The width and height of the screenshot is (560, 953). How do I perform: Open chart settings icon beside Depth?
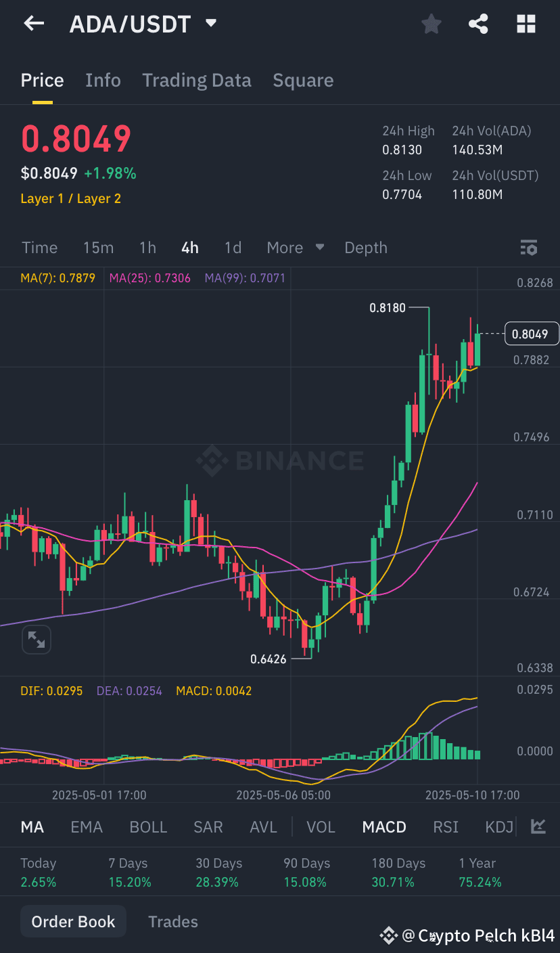point(529,248)
